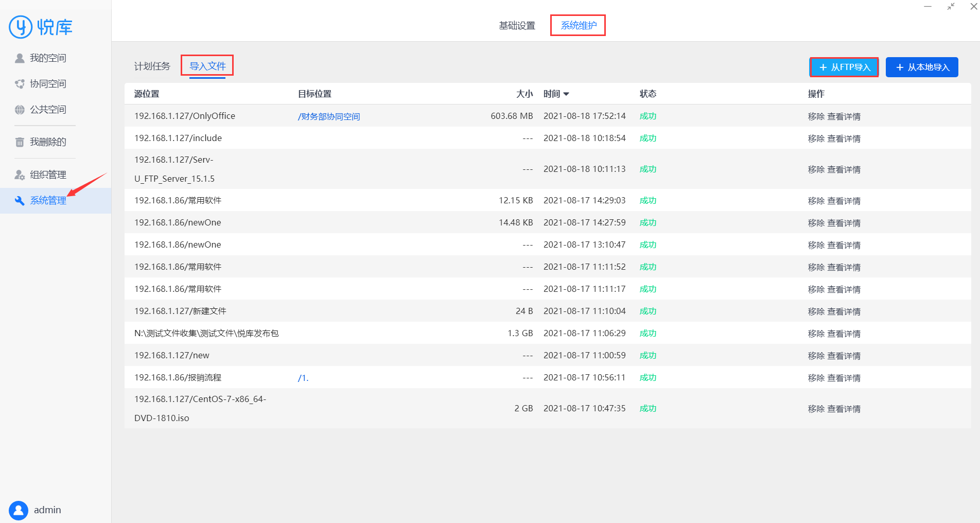The width and height of the screenshot is (980, 523).
Task: Click the 从本地导入 button
Action: click(x=922, y=67)
